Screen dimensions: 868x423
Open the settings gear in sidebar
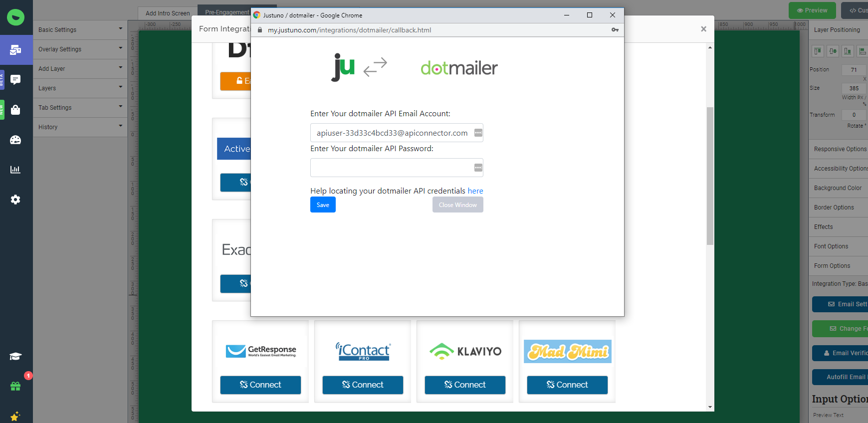tap(15, 200)
